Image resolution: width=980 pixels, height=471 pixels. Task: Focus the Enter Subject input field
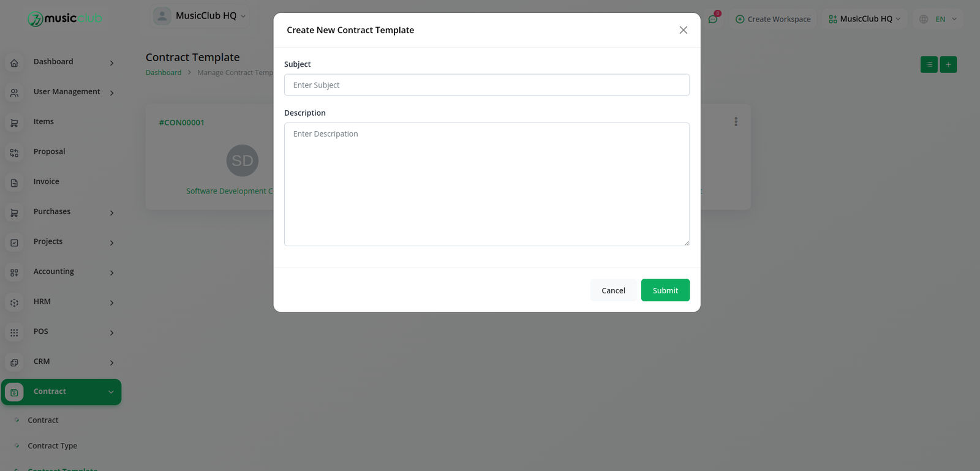click(487, 85)
